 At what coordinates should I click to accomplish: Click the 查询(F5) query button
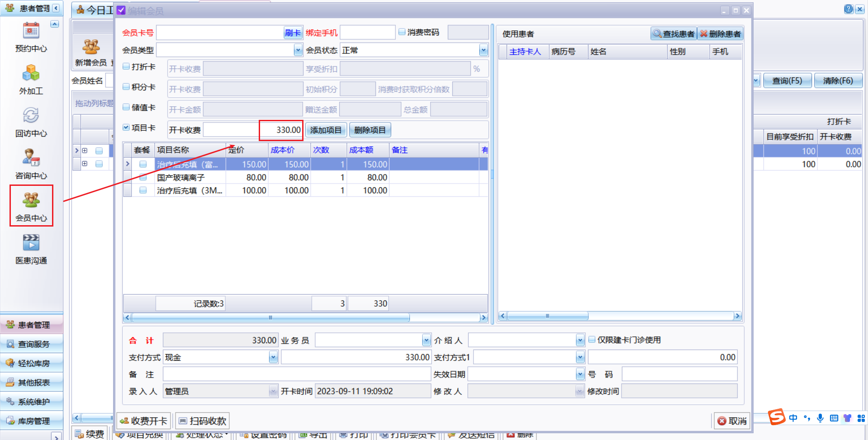787,80
